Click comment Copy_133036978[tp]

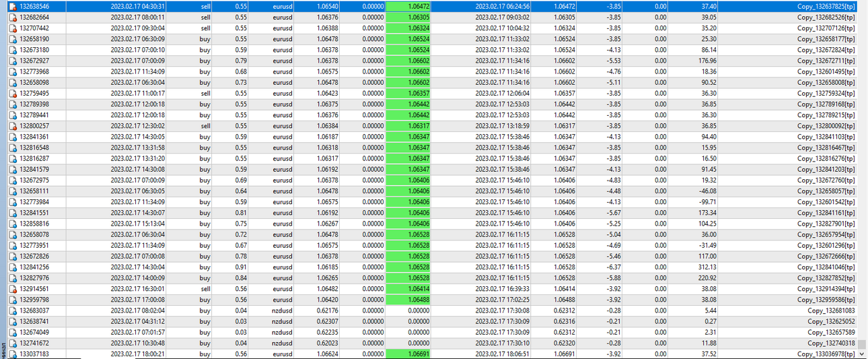click(826, 354)
